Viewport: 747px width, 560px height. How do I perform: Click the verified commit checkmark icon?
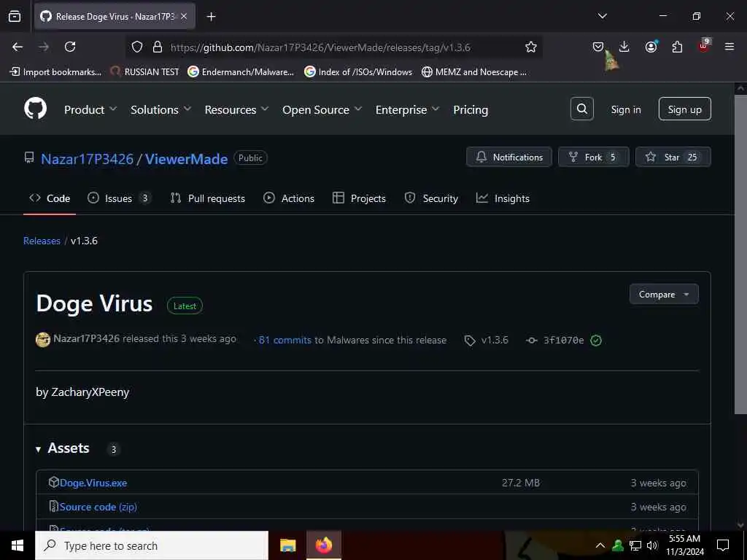[x=596, y=340]
